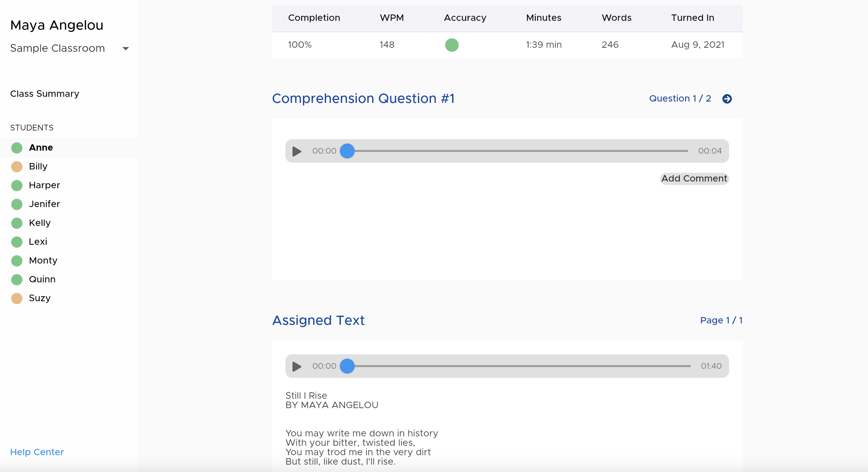Select student Monty in the sidebar
This screenshot has width=868, height=472.
pos(69,261)
